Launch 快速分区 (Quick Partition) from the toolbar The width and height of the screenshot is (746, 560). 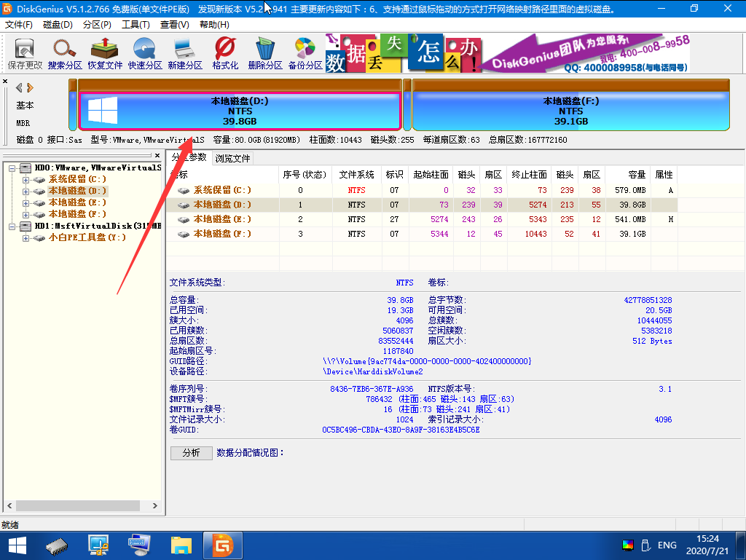[145, 54]
